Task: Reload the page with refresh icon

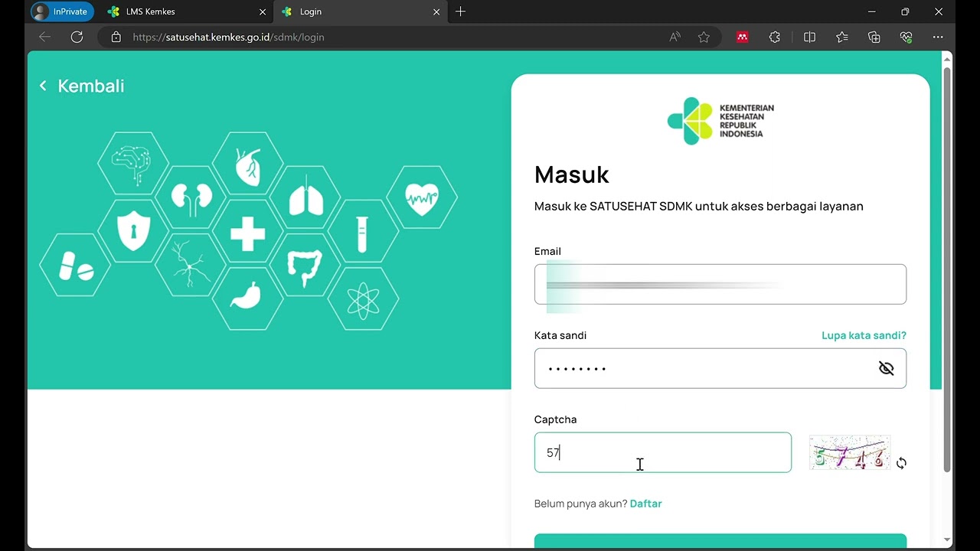Action: pyautogui.click(x=77, y=37)
